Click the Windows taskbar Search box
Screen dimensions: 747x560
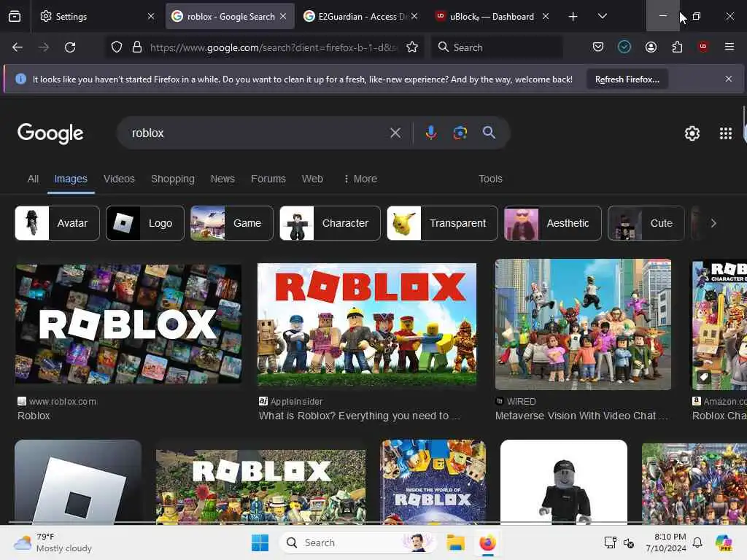[x=357, y=542]
